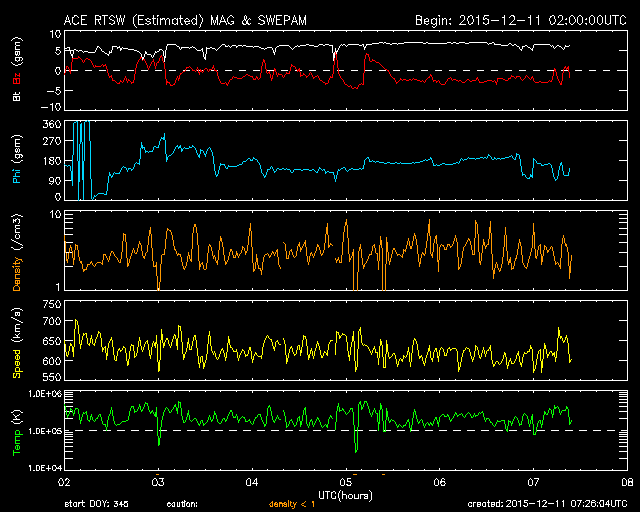Select hour tick label "06" on time axis

coord(440,482)
